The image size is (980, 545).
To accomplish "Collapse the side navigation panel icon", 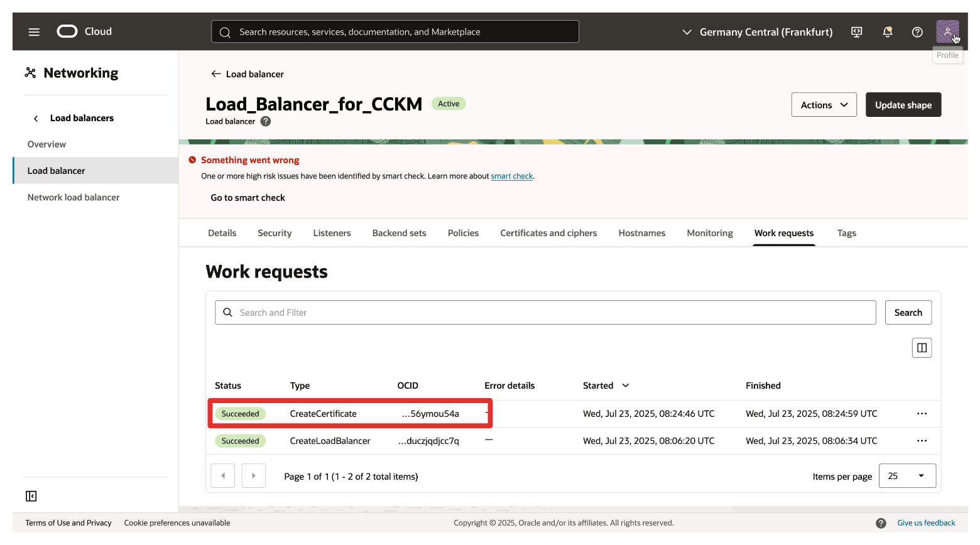I will [31, 496].
